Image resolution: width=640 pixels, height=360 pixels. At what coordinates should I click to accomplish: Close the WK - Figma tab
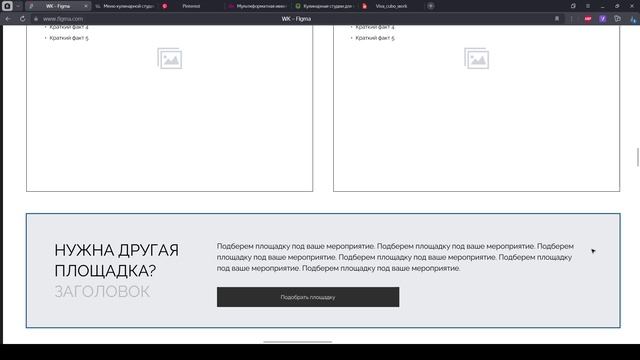(86, 6)
